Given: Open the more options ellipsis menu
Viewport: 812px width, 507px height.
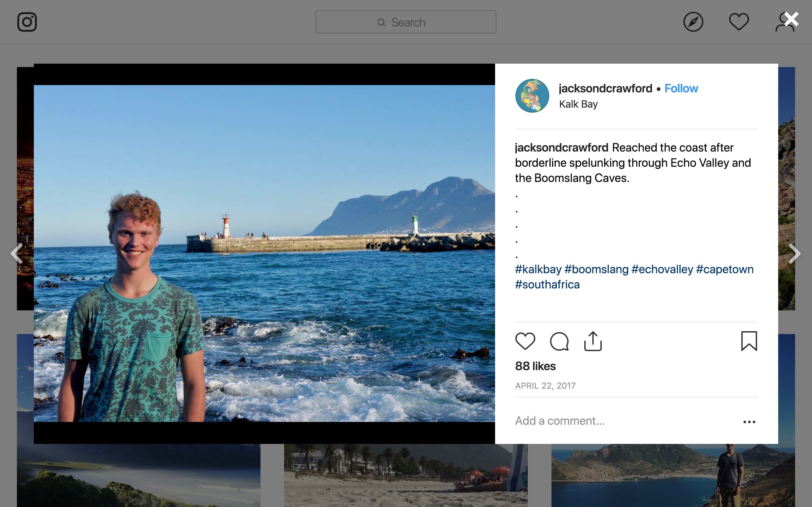Looking at the screenshot, I should point(749,422).
